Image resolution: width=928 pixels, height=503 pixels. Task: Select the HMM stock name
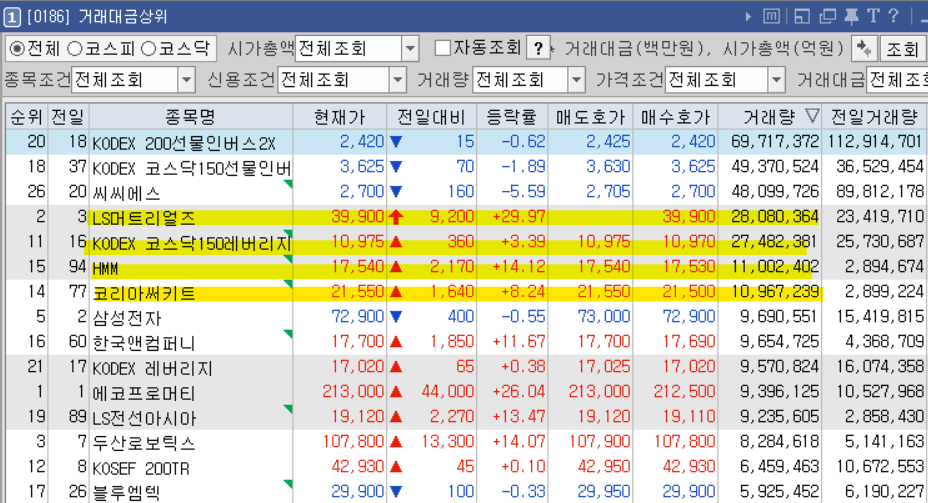point(105,269)
